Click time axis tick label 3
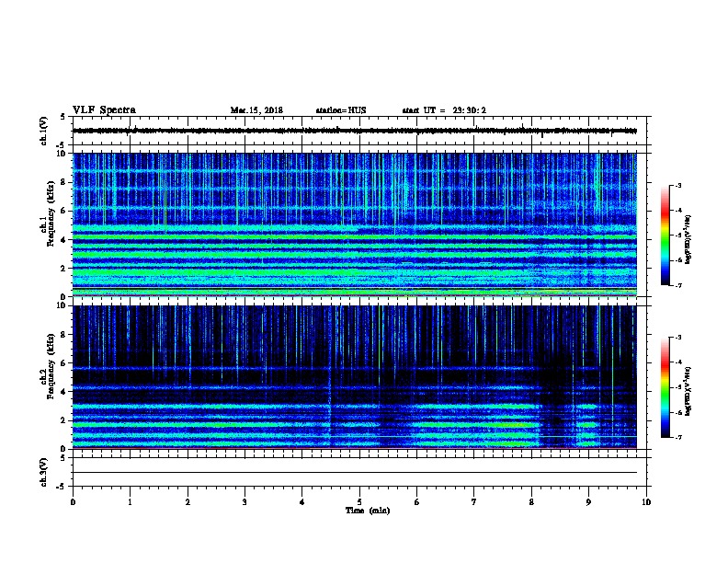The image size is (728, 563). pos(245,502)
